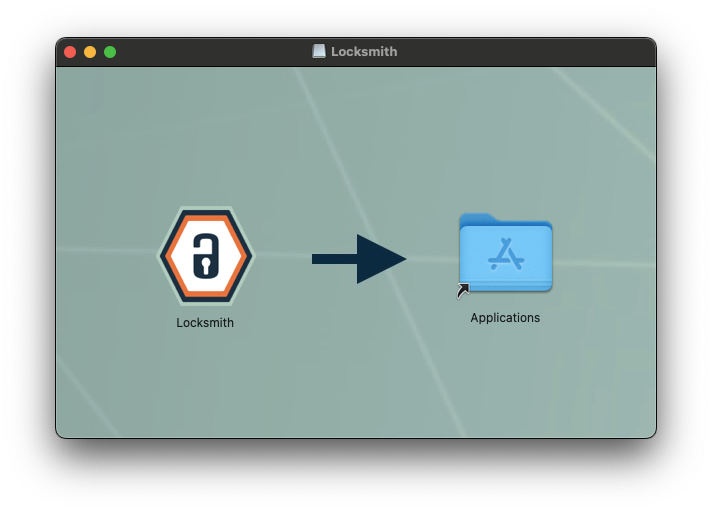The height and width of the screenshot is (512, 712).
Task: Select the Locksmith app icon
Action: pos(206,256)
